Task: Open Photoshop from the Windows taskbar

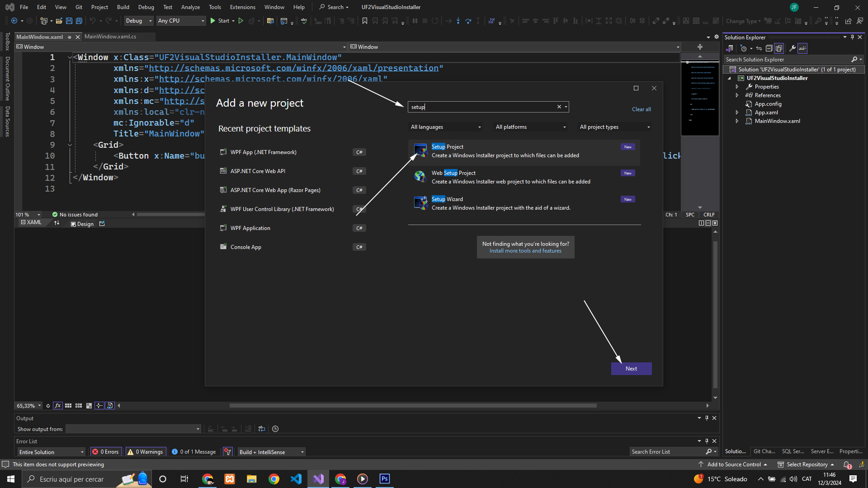Action: point(384,479)
